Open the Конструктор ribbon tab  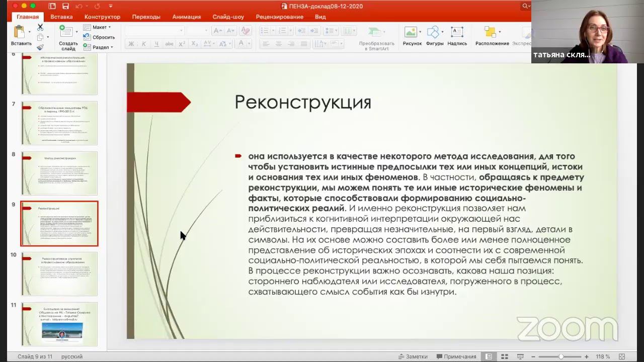point(102,17)
